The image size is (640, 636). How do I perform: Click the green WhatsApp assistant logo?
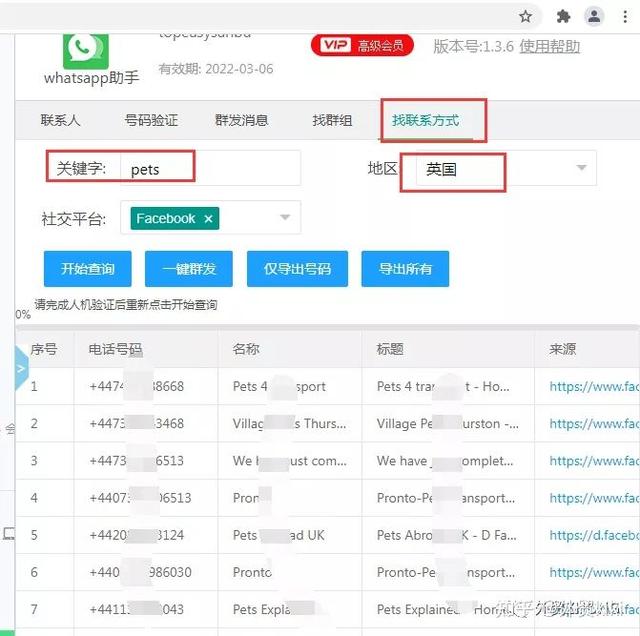point(86,47)
